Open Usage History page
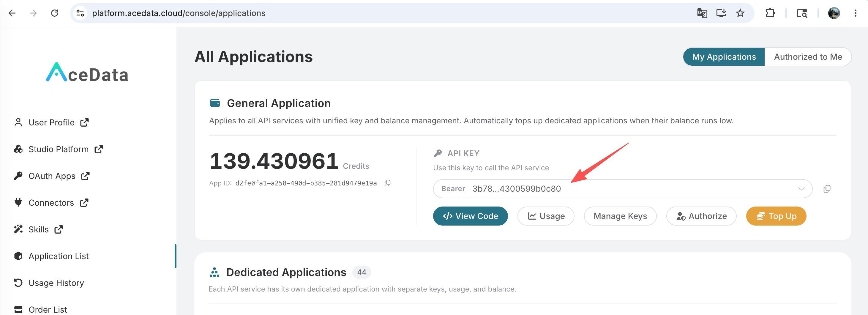Image resolution: width=868 pixels, height=315 pixels. [49, 283]
